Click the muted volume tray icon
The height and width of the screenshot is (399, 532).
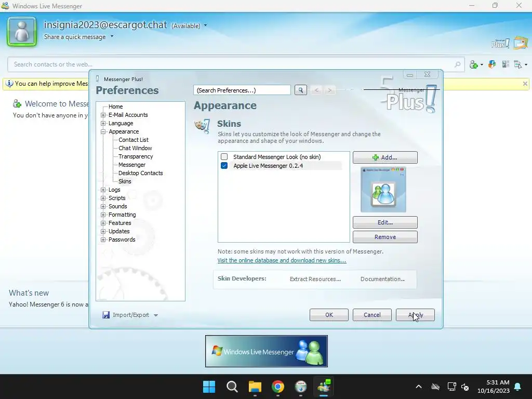(465, 387)
